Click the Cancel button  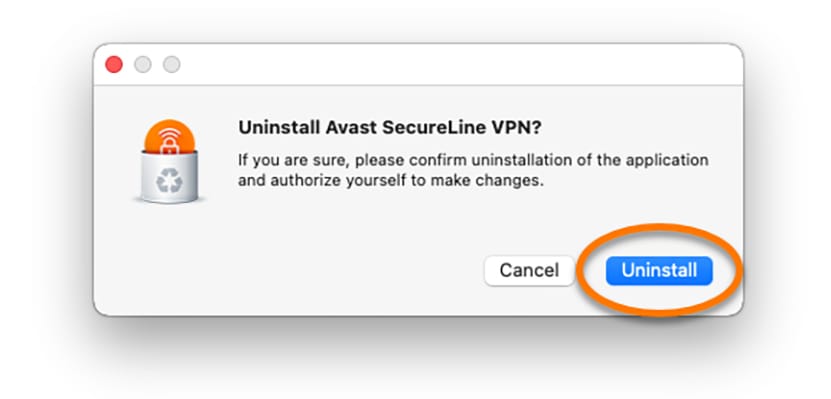point(529,271)
